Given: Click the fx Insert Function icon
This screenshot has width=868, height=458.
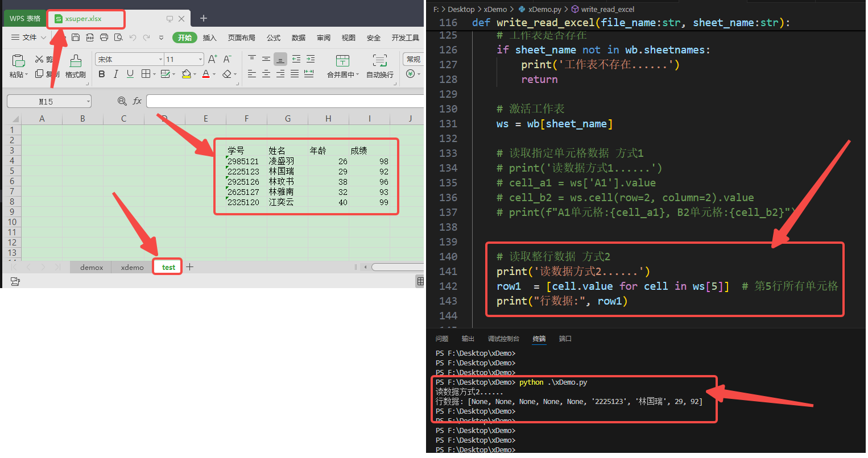Looking at the screenshot, I should 137,101.
